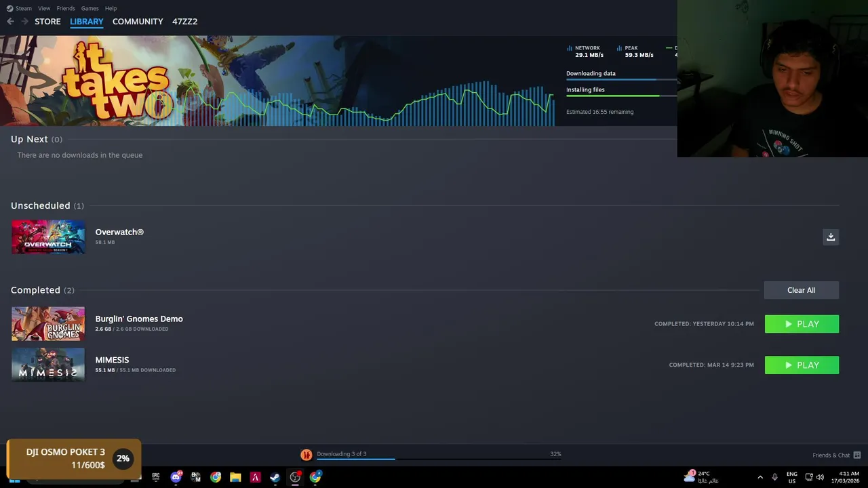Open the volume tray icon

point(820,477)
